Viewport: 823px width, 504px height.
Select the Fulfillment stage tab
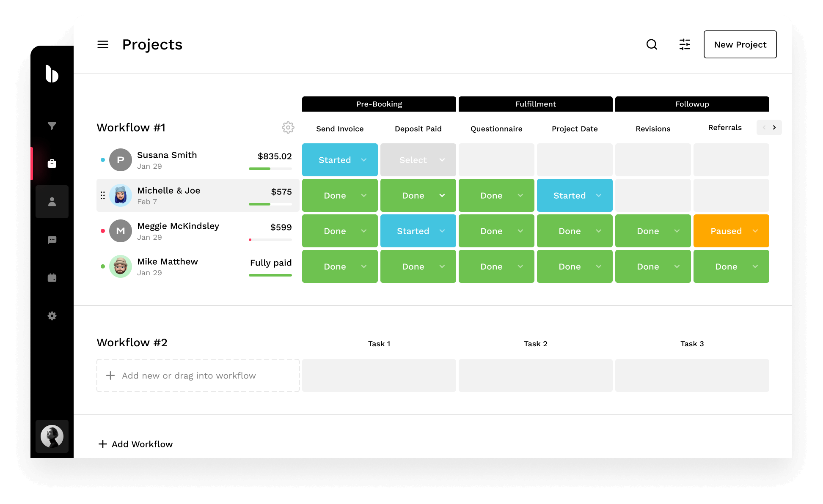coord(535,104)
